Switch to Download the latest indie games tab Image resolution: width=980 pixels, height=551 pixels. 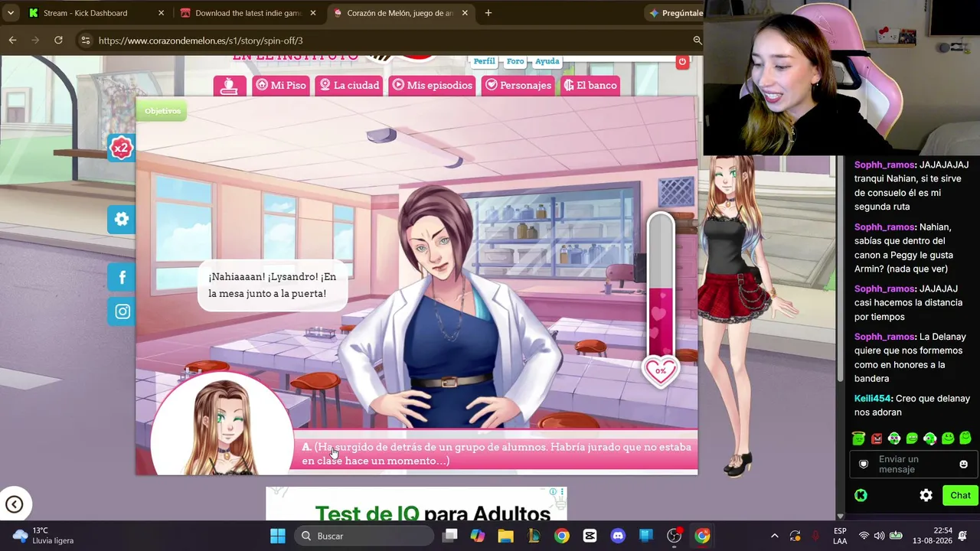pos(249,13)
